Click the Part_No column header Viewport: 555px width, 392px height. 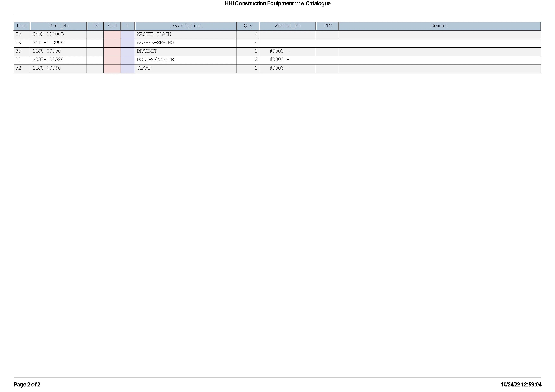click(x=59, y=26)
